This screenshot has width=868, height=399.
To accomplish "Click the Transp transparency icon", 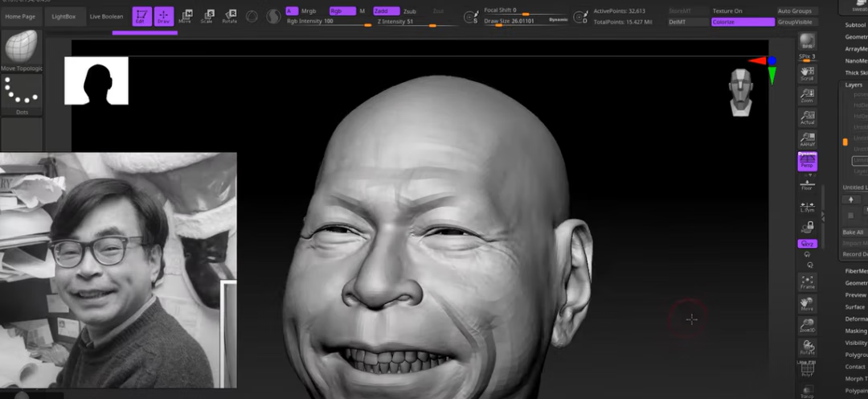I will click(x=807, y=391).
